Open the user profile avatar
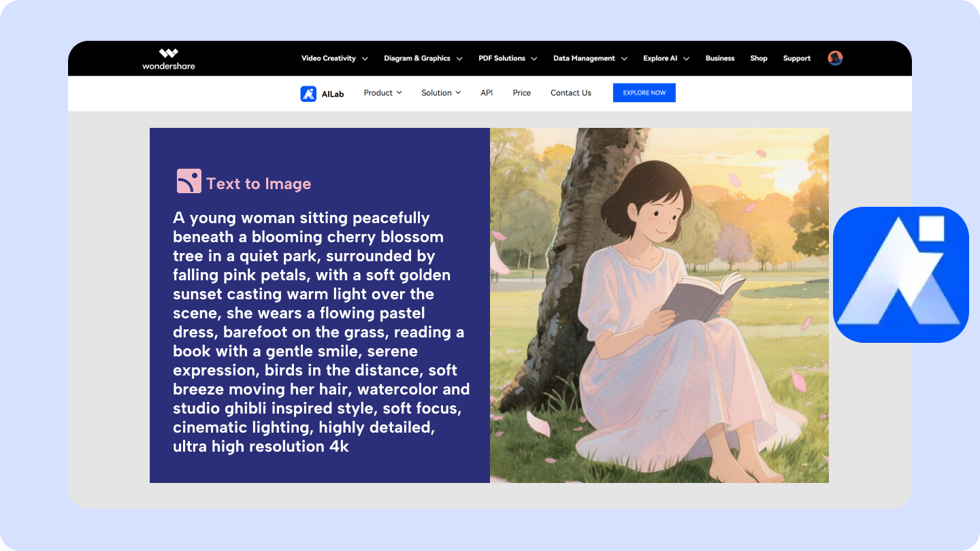Screen dimensions: 980x551 (834, 58)
